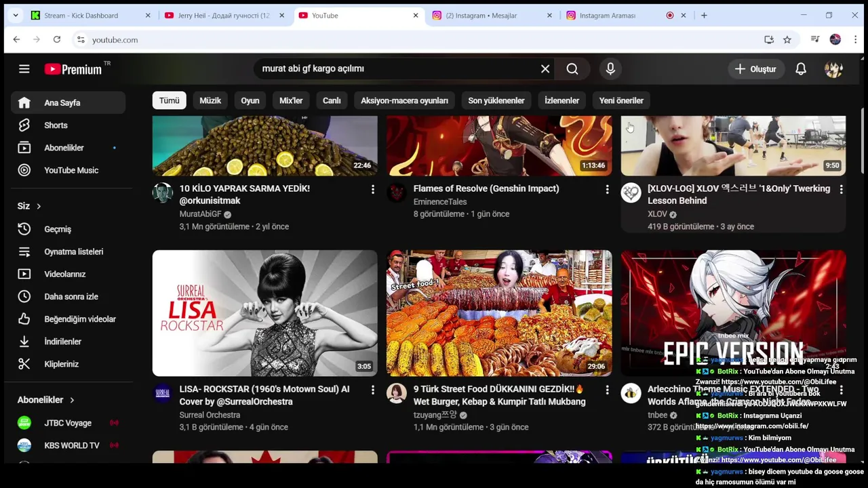
Task: Bookmark this page with the star icon
Action: 787,39
